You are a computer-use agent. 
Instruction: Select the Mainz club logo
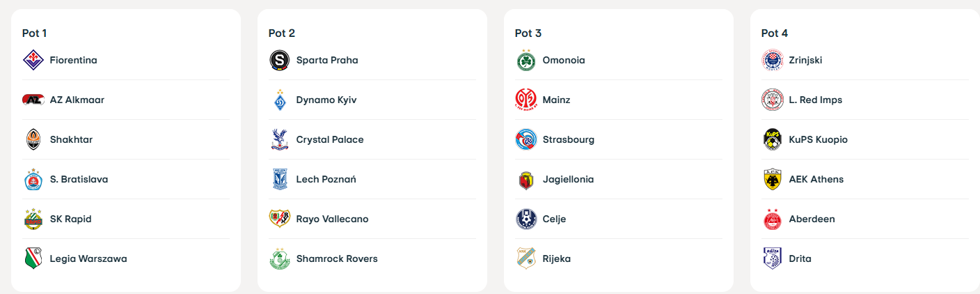[x=525, y=100]
